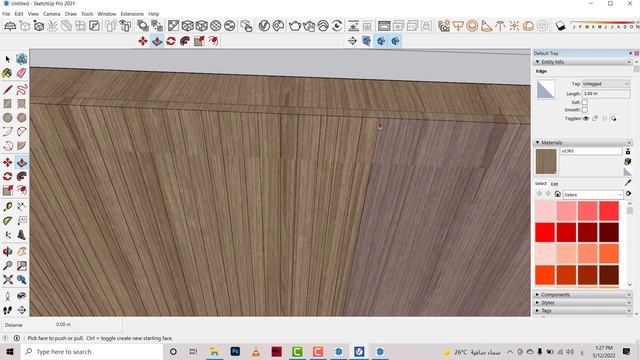This screenshot has width=640, height=360.
Task: Pick the Rotate tool in left toolbar
Action: click(x=7, y=176)
